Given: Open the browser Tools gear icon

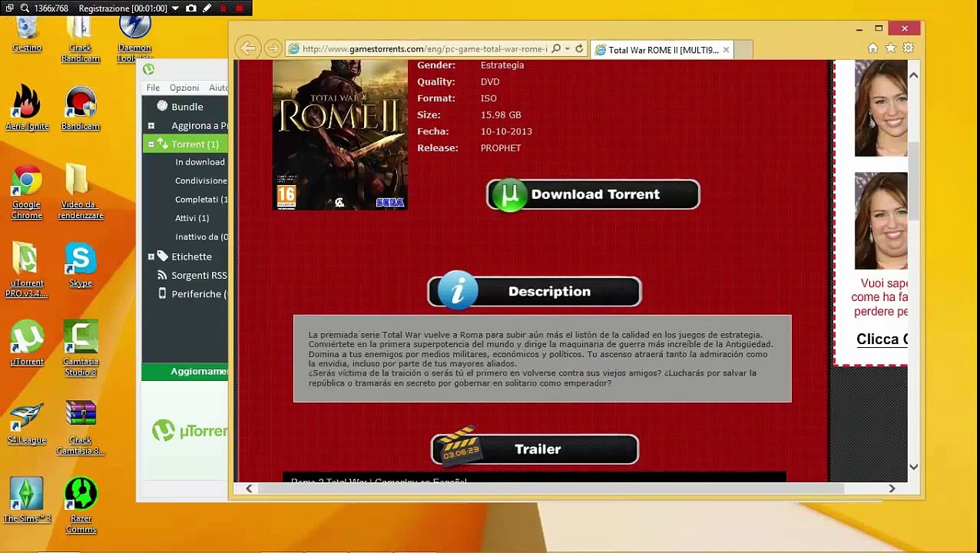Looking at the screenshot, I should pos(908,48).
